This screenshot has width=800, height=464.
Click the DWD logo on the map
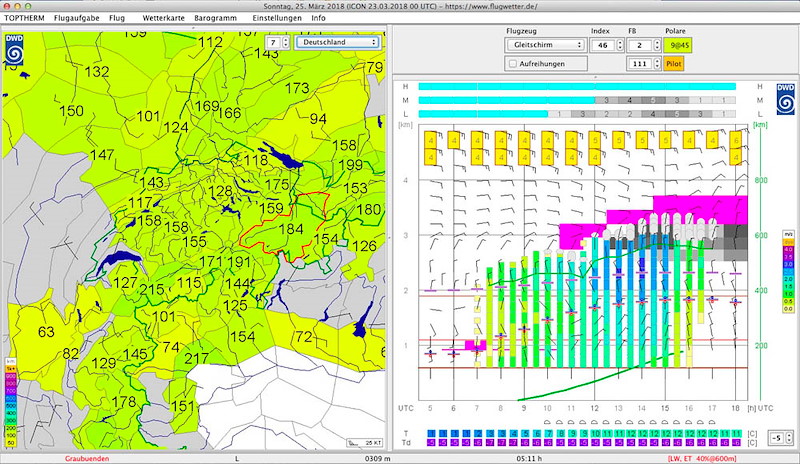[x=15, y=51]
